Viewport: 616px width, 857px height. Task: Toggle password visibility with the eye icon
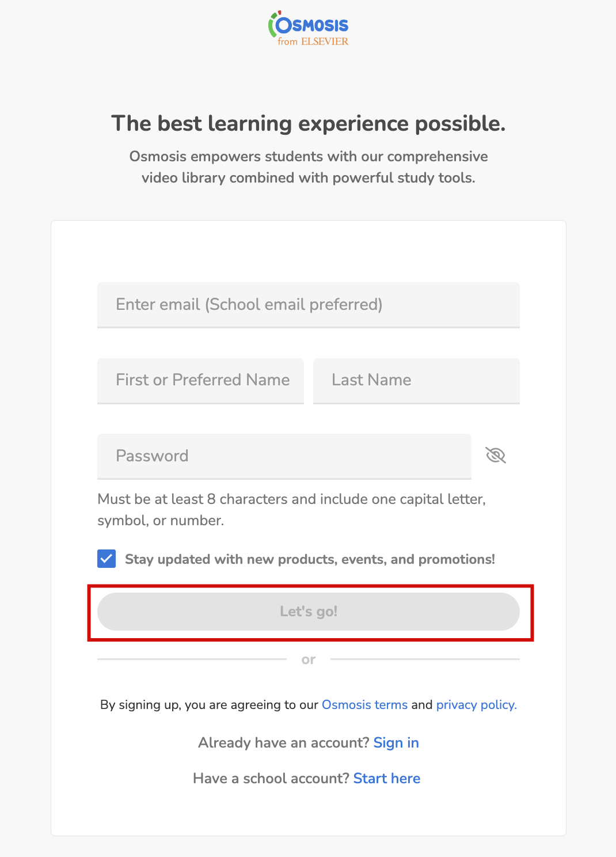(496, 456)
